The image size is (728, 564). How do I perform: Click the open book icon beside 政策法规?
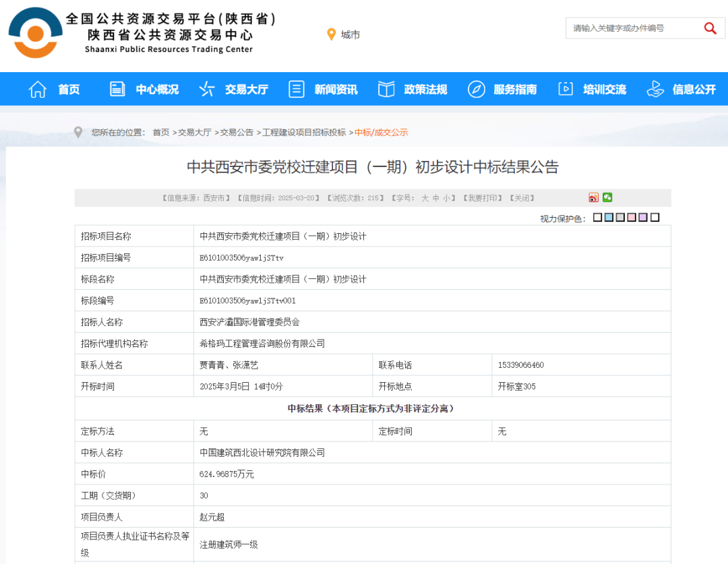click(x=386, y=89)
